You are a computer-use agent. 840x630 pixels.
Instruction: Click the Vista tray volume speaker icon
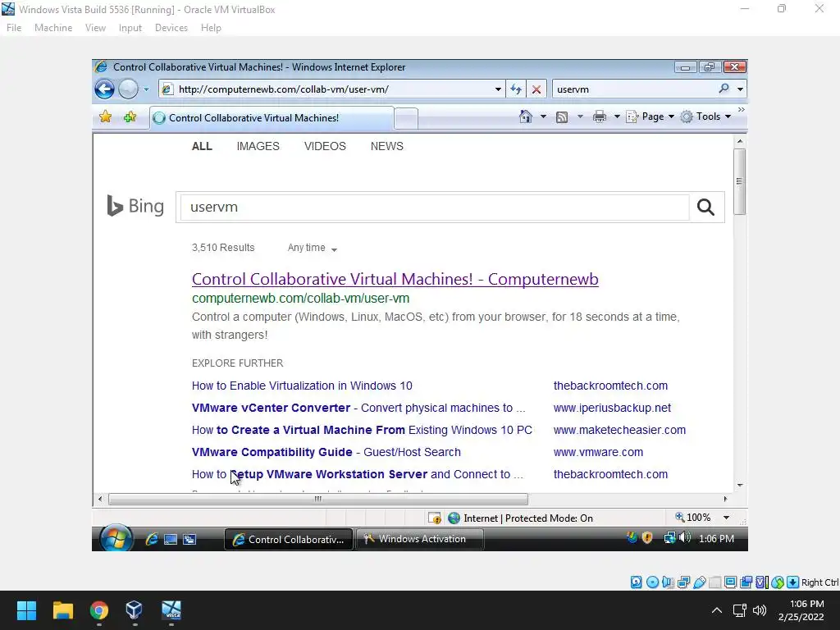685,537
